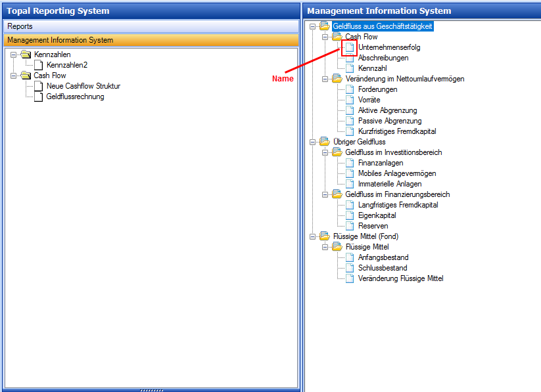Screen dimensions: 541x392
Task: Click the folder icon of Geldfluss aus Geschäftstätigkeit
Action: pos(325,26)
